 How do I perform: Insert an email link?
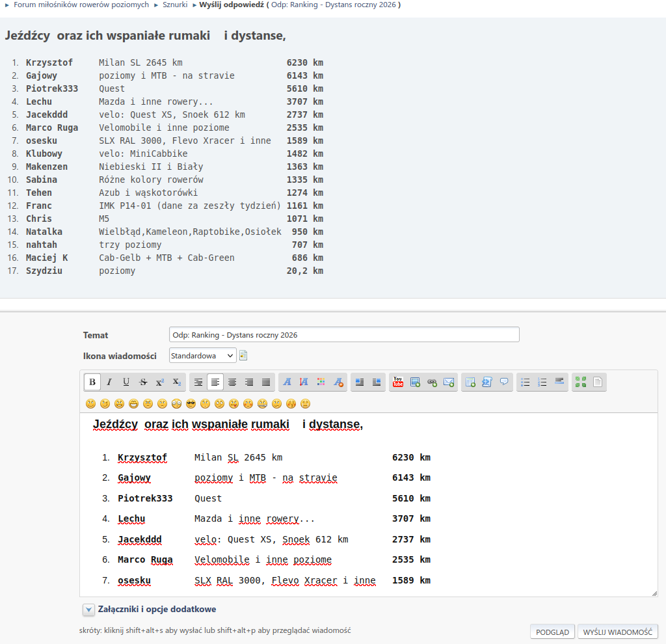(x=449, y=382)
